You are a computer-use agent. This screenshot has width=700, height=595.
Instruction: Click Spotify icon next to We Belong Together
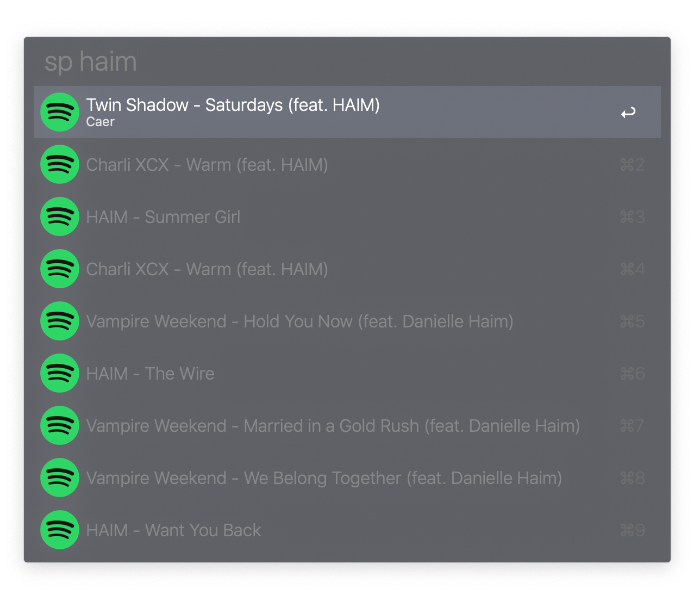(60, 478)
